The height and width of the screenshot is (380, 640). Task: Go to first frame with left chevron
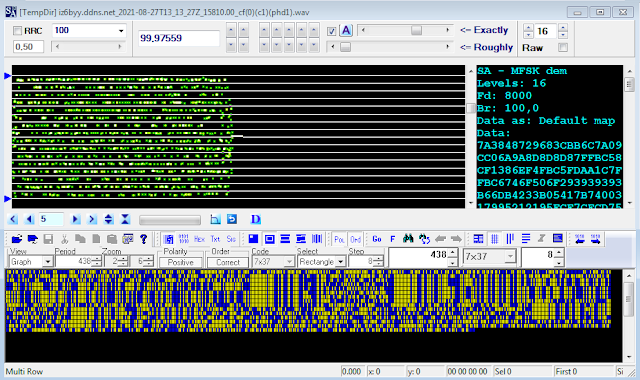13,220
